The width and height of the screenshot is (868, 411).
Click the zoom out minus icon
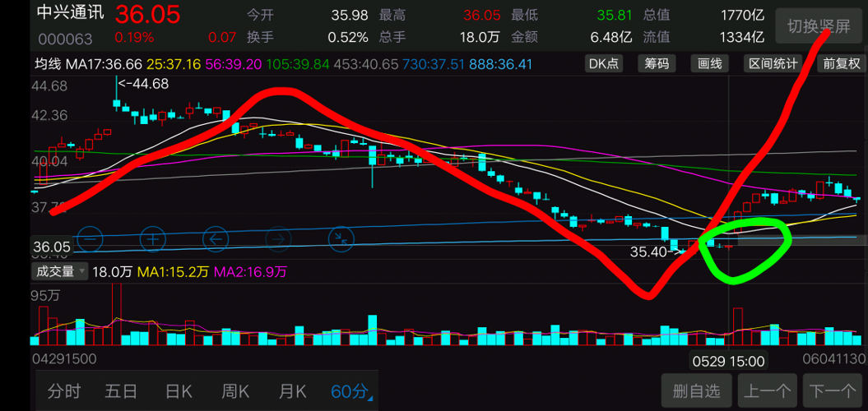[90, 240]
